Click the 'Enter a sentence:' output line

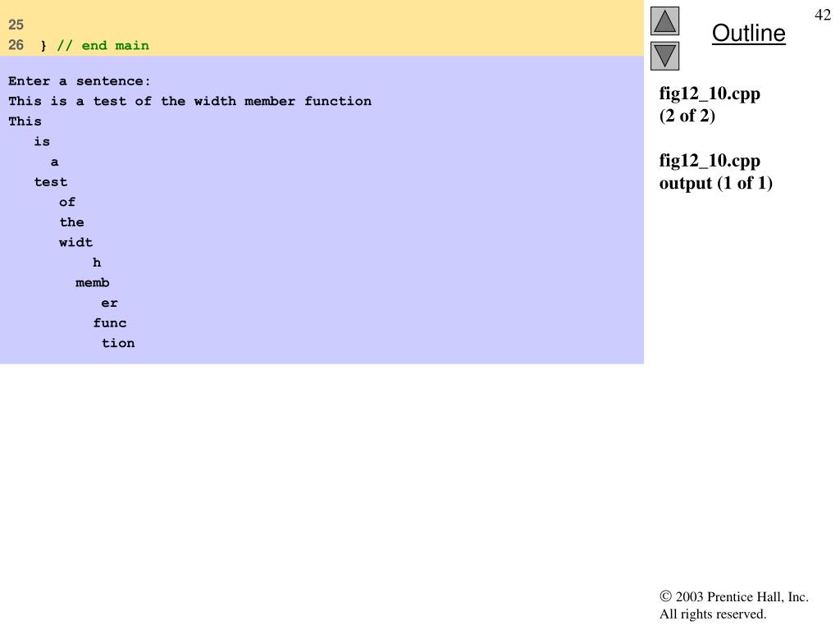coord(80,81)
